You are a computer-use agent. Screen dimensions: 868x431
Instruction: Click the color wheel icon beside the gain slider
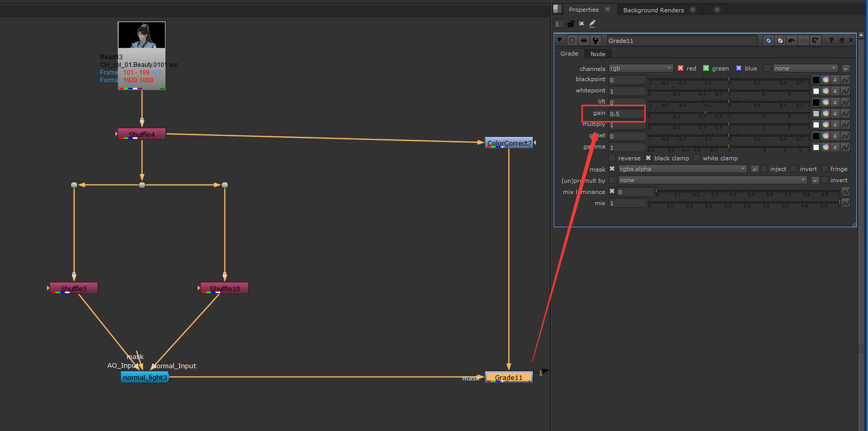pyautogui.click(x=825, y=113)
